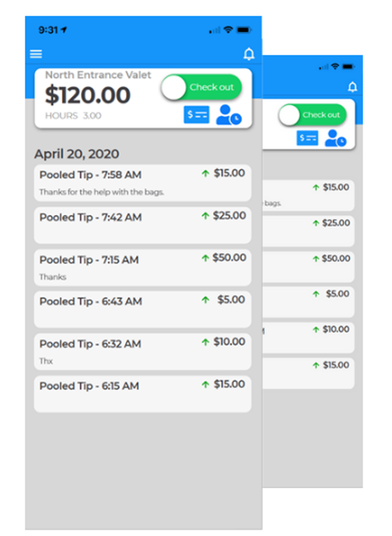Click the $120.00 total amount
The width and height of the screenshot is (392, 536).
[88, 95]
